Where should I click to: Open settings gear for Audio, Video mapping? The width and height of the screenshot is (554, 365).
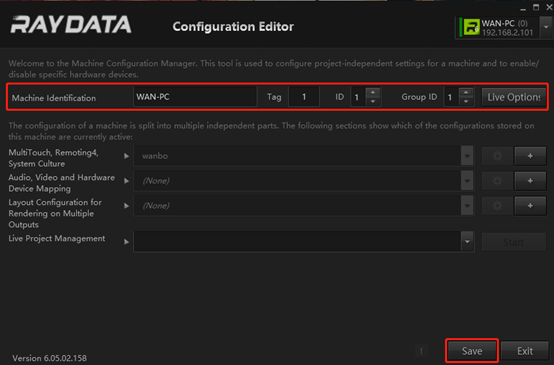tap(497, 181)
